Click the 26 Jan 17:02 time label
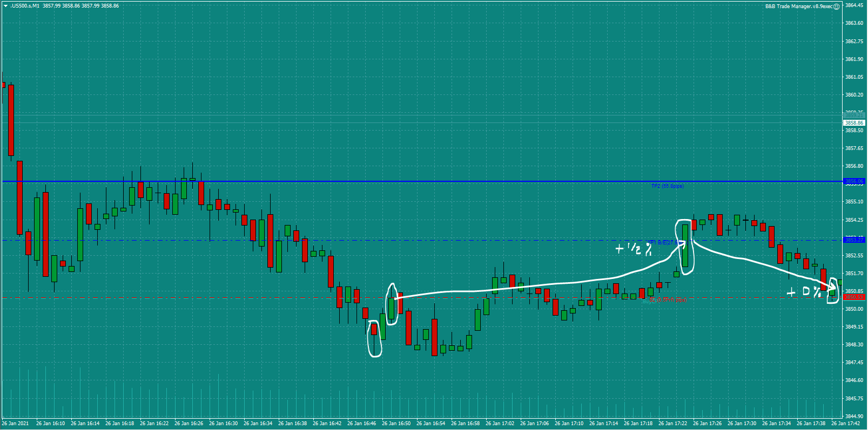This screenshot has height=430, width=868. click(x=500, y=424)
